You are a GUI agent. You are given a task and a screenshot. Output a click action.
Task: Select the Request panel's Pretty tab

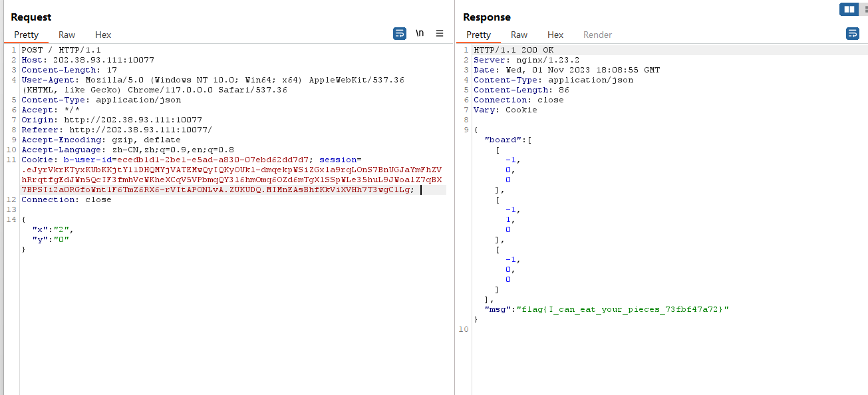click(27, 35)
